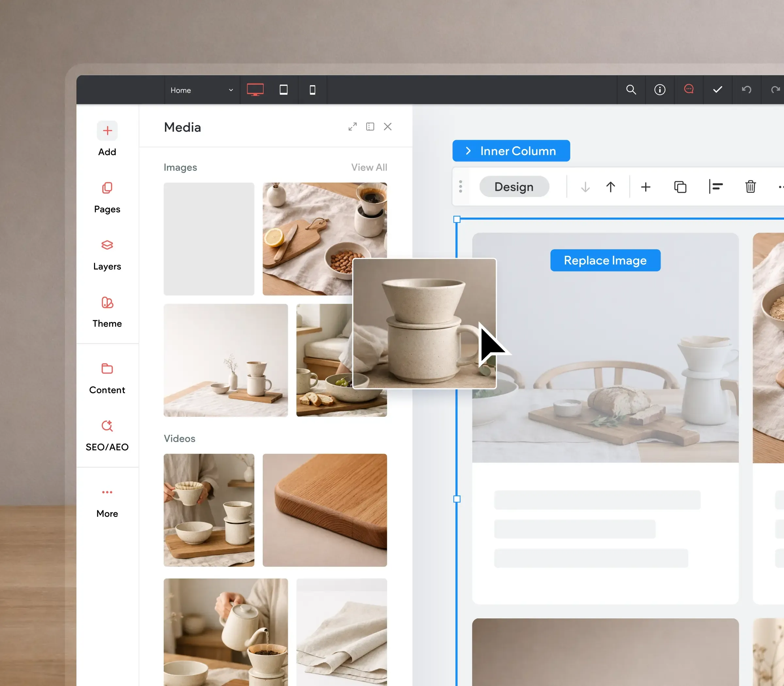
Task: Click the checkmark icon in top bar
Action: coord(718,90)
